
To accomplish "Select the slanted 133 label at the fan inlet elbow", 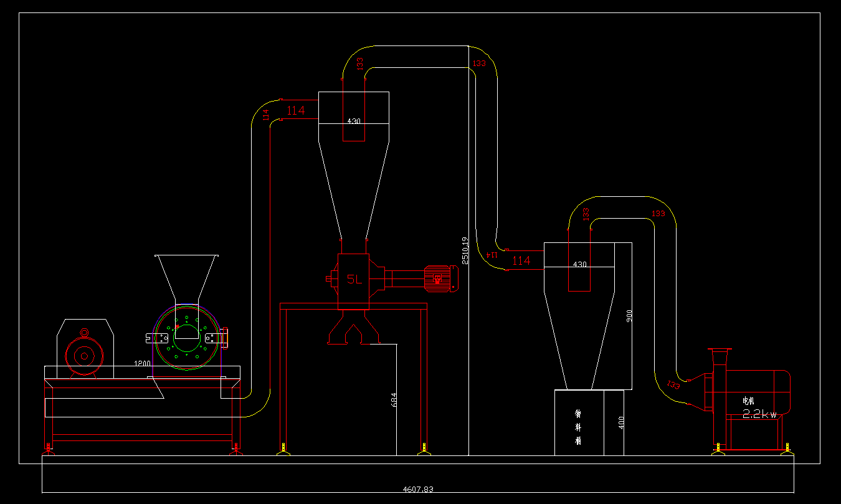I will pyautogui.click(x=673, y=384).
